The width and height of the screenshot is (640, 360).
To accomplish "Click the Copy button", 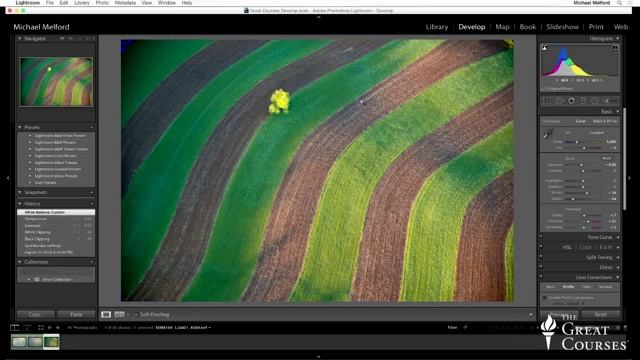I will (35, 314).
